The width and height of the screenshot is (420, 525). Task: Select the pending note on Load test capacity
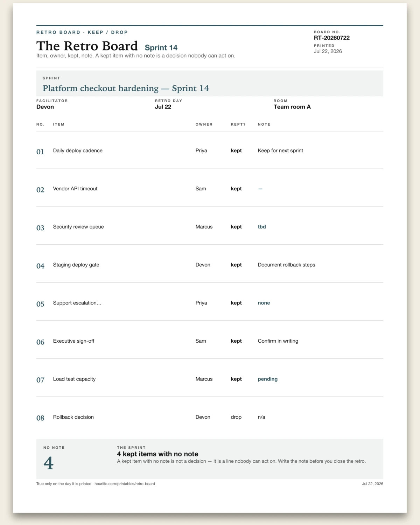coord(268,379)
